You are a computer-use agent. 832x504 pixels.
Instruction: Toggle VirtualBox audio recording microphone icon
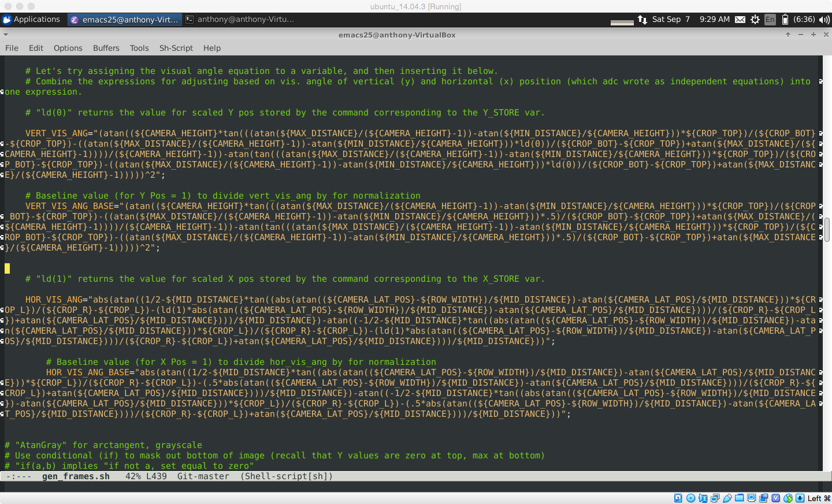click(x=703, y=498)
